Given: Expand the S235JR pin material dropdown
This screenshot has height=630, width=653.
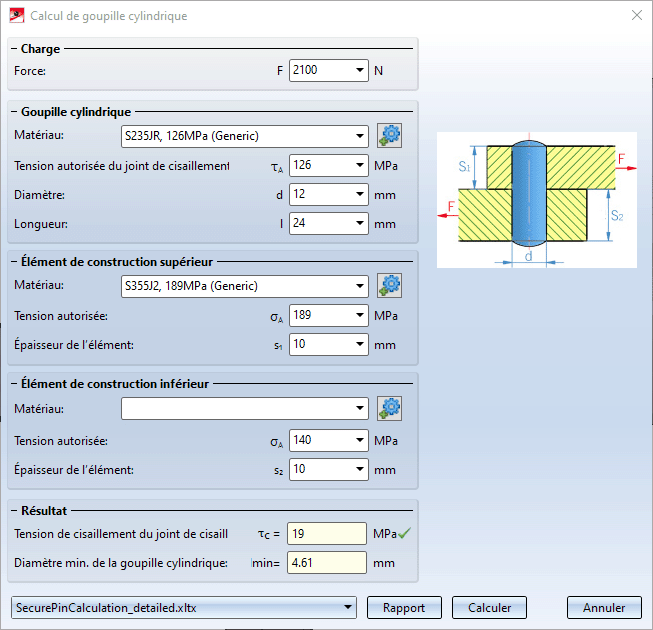Looking at the screenshot, I should pos(360,136).
